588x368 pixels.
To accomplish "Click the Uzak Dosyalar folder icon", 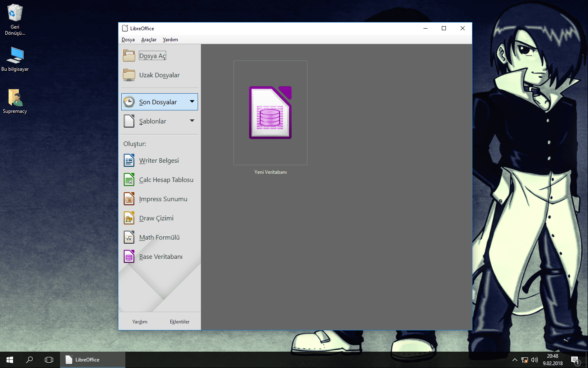I will pyautogui.click(x=129, y=75).
